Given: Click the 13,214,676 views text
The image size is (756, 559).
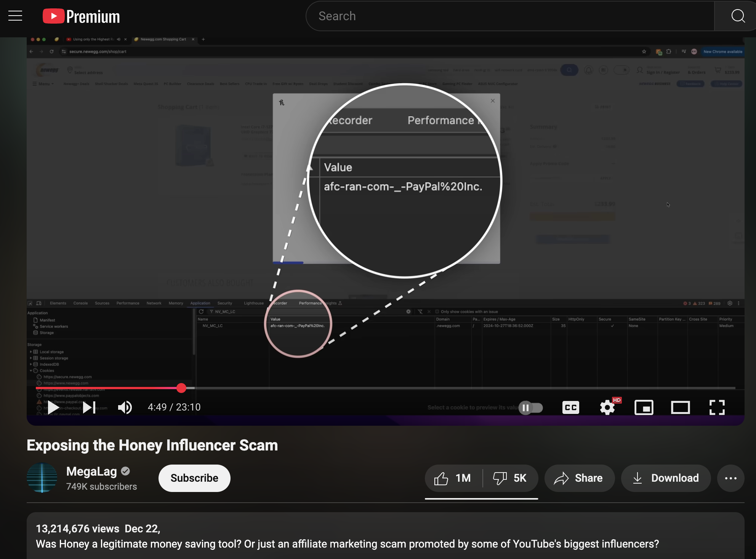Looking at the screenshot, I should [x=77, y=529].
